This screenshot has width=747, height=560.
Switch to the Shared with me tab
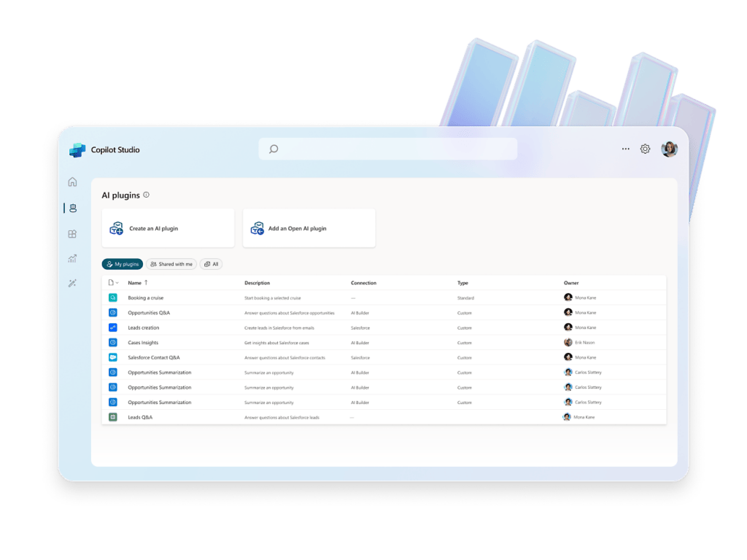(x=171, y=264)
